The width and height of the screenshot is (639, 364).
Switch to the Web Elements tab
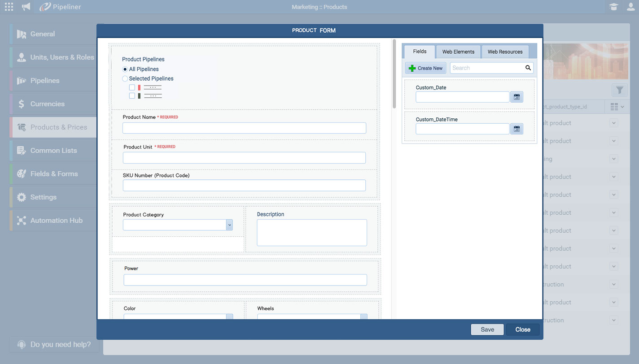coord(458,52)
